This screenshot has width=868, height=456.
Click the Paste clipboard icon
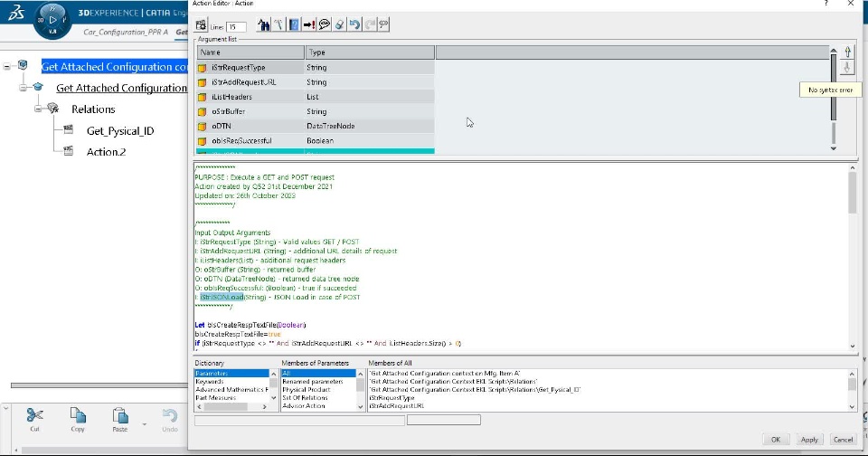[x=120, y=415]
